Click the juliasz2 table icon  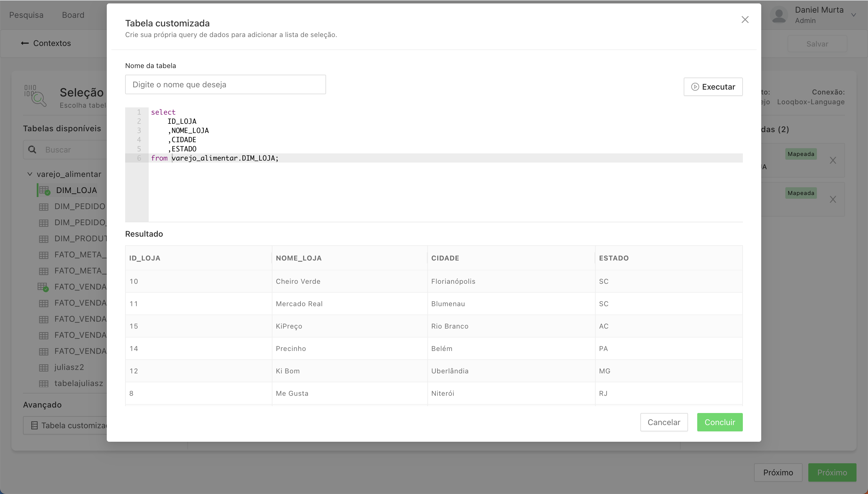[x=43, y=367]
